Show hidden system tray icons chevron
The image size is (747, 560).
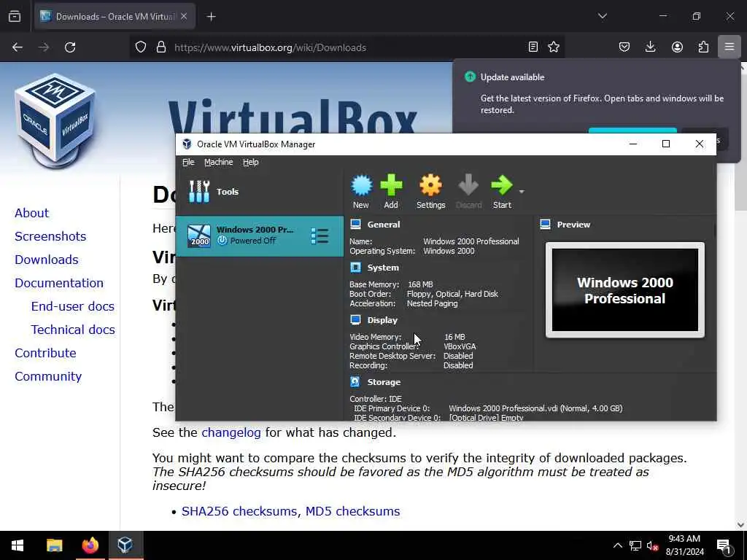pyautogui.click(x=617, y=545)
